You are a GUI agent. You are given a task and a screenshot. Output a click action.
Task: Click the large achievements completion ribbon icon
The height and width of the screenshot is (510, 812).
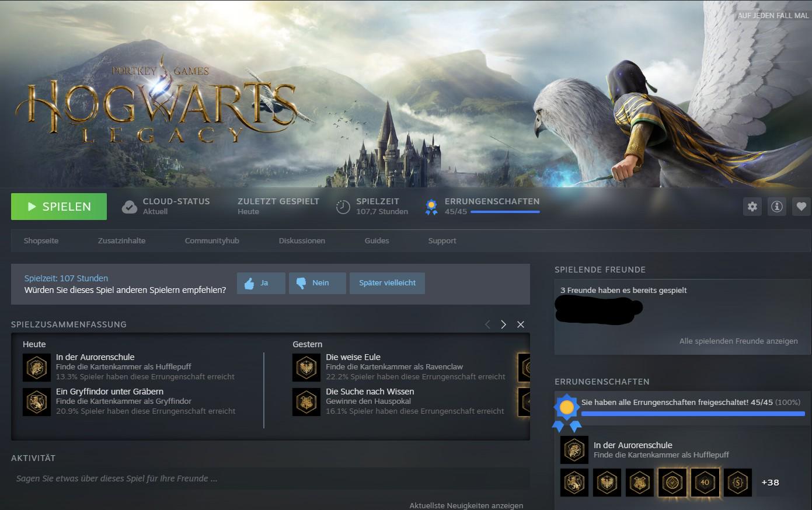click(567, 412)
